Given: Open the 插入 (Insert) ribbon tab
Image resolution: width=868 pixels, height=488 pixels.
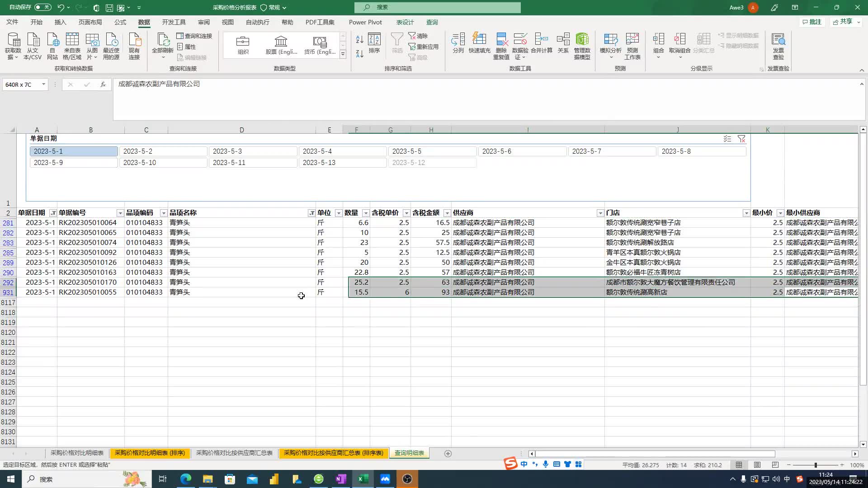Looking at the screenshot, I should pos(60,22).
